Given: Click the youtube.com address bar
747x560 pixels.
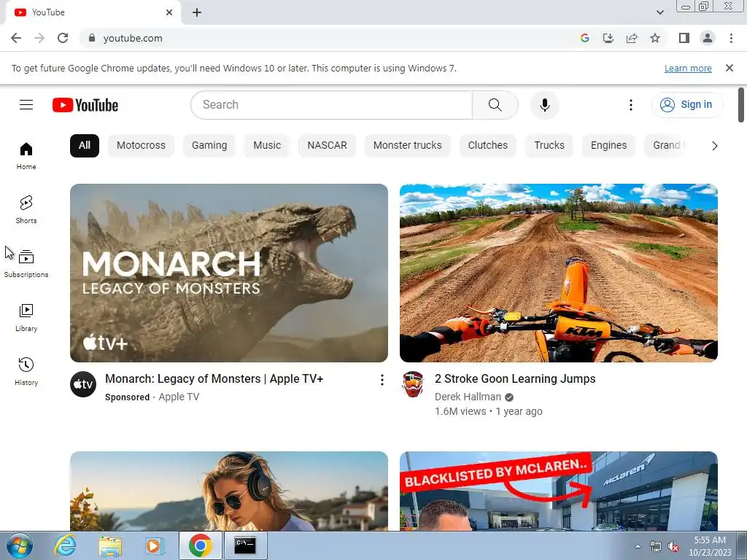Looking at the screenshot, I should pos(329,38).
